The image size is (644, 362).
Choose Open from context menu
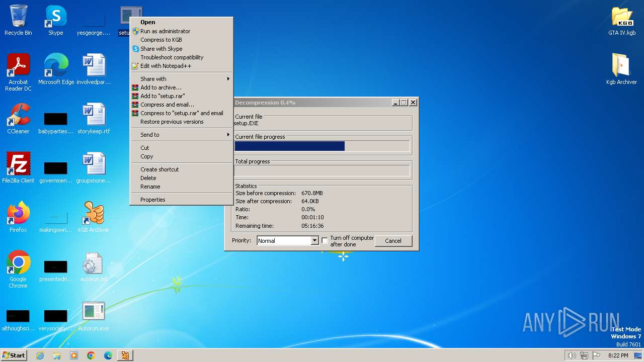click(x=182, y=22)
